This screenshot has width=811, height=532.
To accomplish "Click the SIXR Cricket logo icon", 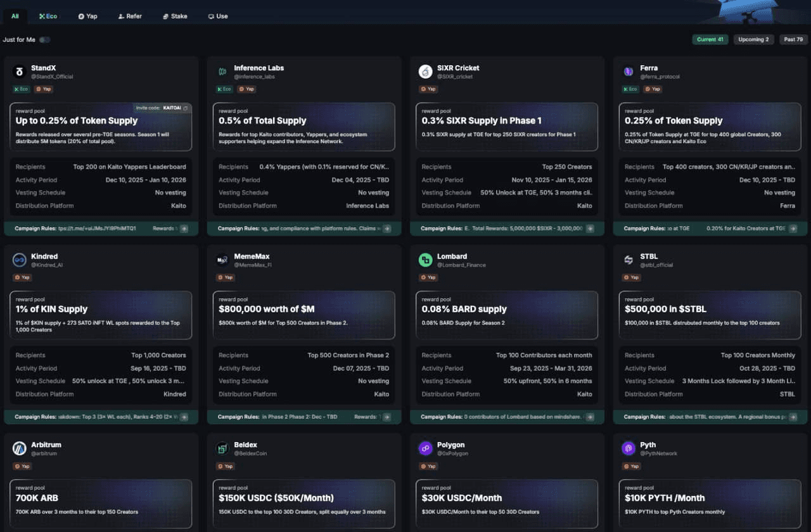I will (x=425, y=72).
